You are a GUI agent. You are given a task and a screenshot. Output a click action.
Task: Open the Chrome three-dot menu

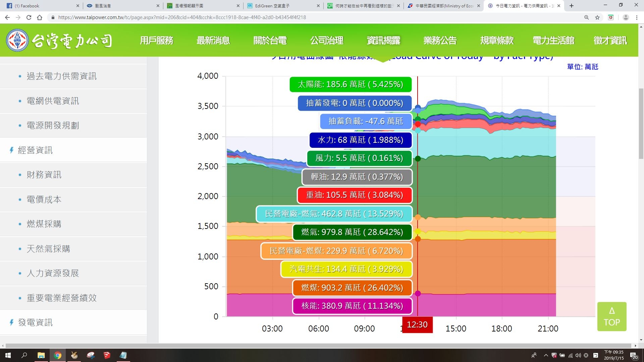pyautogui.click(x=637, y=17)
